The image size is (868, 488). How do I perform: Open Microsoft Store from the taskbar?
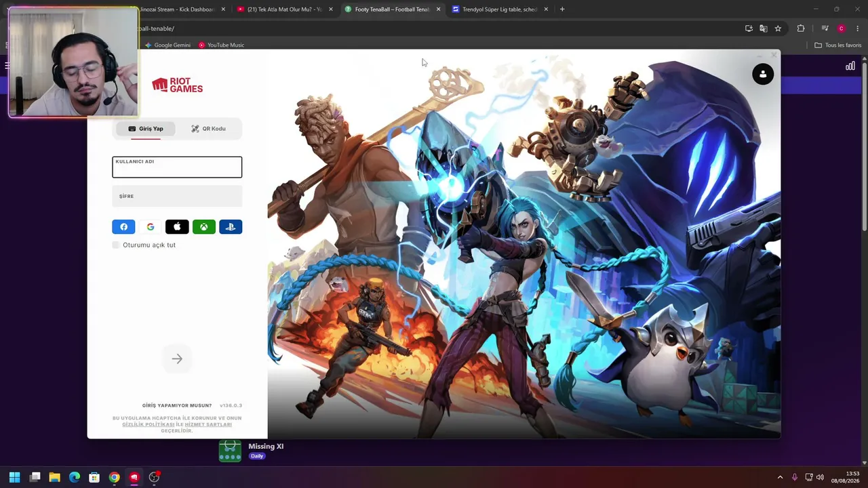94,477
